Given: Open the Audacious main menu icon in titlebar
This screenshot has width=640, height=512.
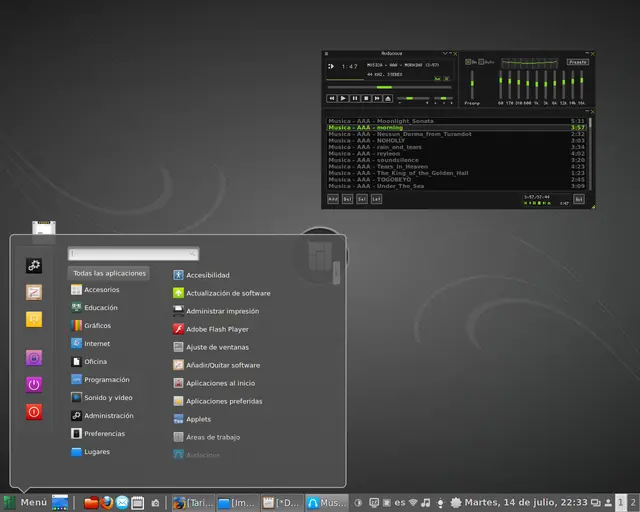Looking at the screenshot, I should (327, 53).
